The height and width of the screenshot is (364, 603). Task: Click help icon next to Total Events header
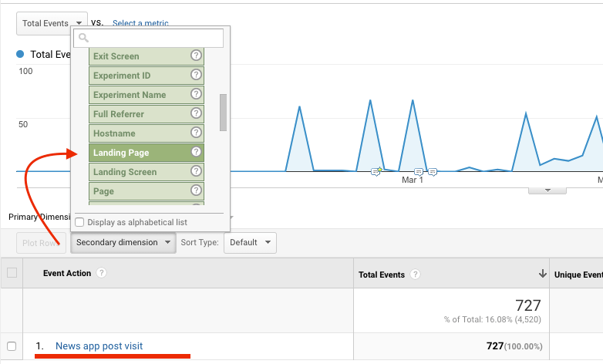(416, 275)
